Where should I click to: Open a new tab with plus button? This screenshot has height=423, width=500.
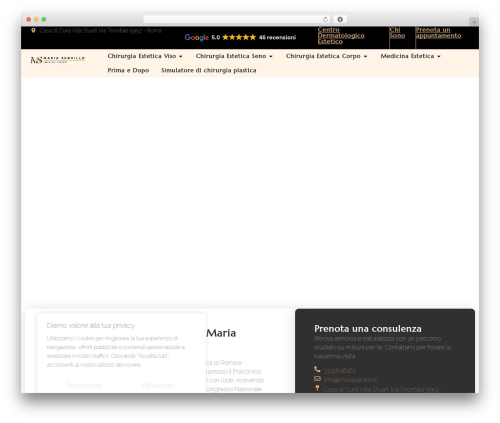474,22
